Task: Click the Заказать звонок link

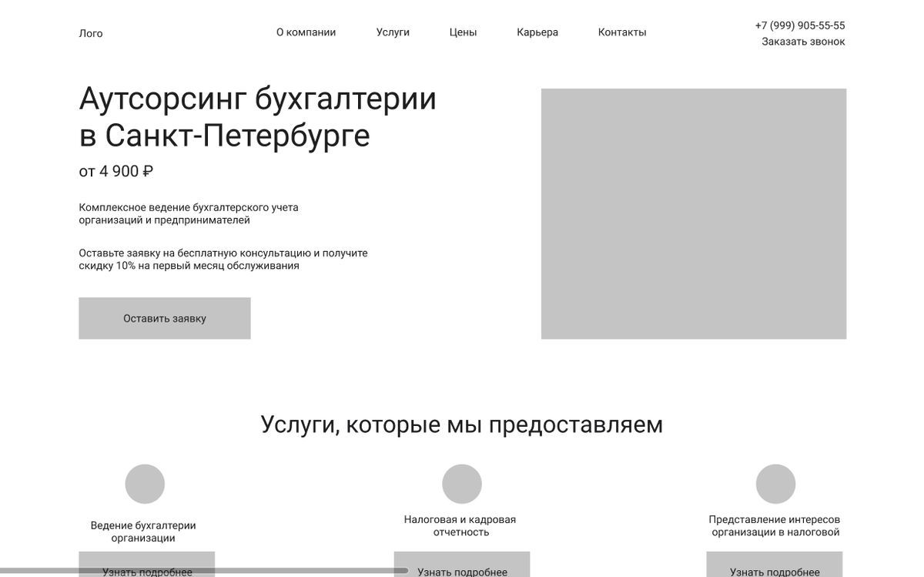Action: pyautogui.click(x=803, y=42)
